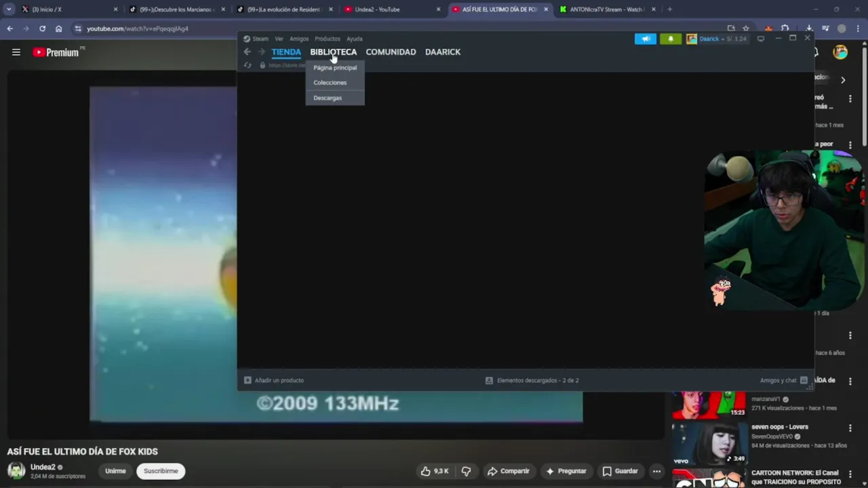Viewport: 868px width, 488px height.
Task: Open Chrome's tab search dropdown
Action: 9,9
